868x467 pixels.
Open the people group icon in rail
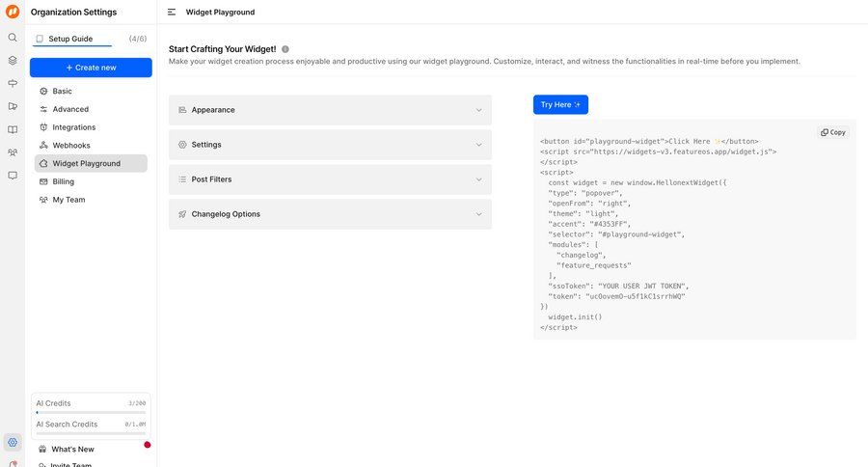click(x=13, y=152)
